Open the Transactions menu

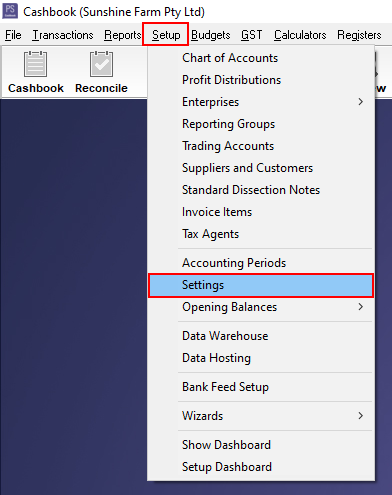63,35
